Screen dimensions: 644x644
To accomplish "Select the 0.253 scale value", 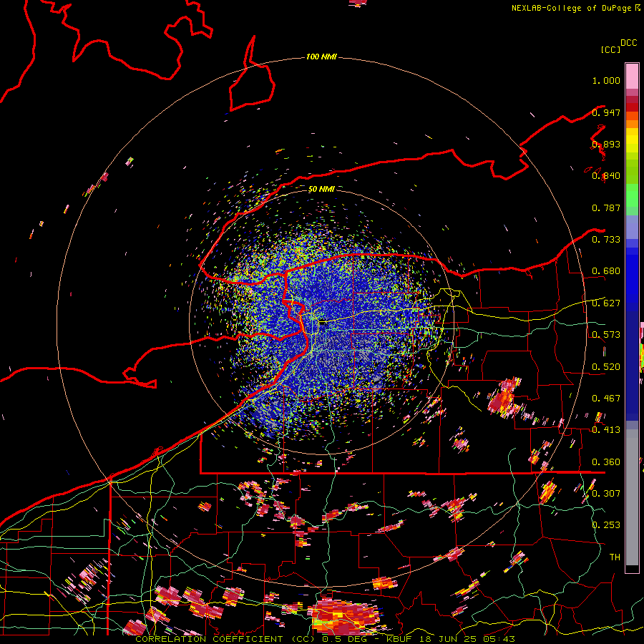I will click(x=606, y=525).
